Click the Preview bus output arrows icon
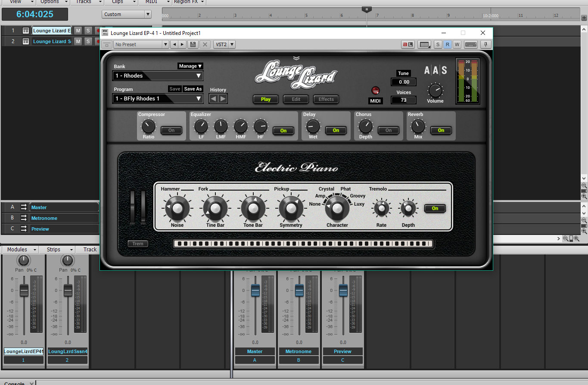Image resolution: width=588 pixels, height=385 pixels. [24, 229]
